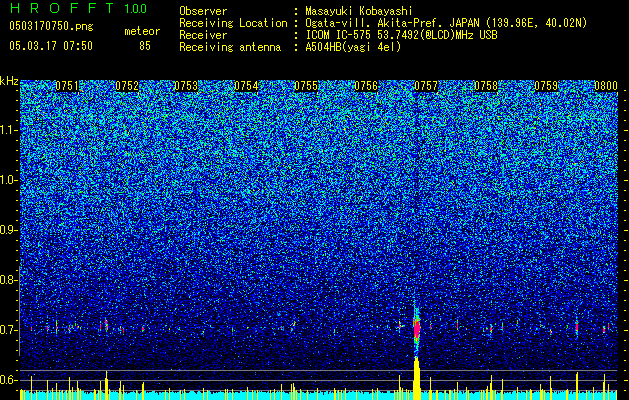Screen dimensions: 629x400
Task: Click the 1.0 frequency axis label
Action: pyautogui.click(x=8, y=180)
